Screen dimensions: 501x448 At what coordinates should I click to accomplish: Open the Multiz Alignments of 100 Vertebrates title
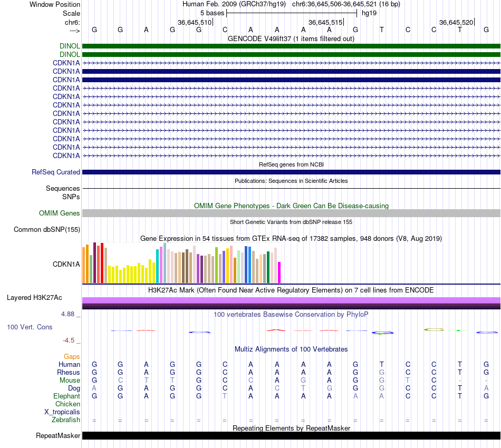(291, 349)
